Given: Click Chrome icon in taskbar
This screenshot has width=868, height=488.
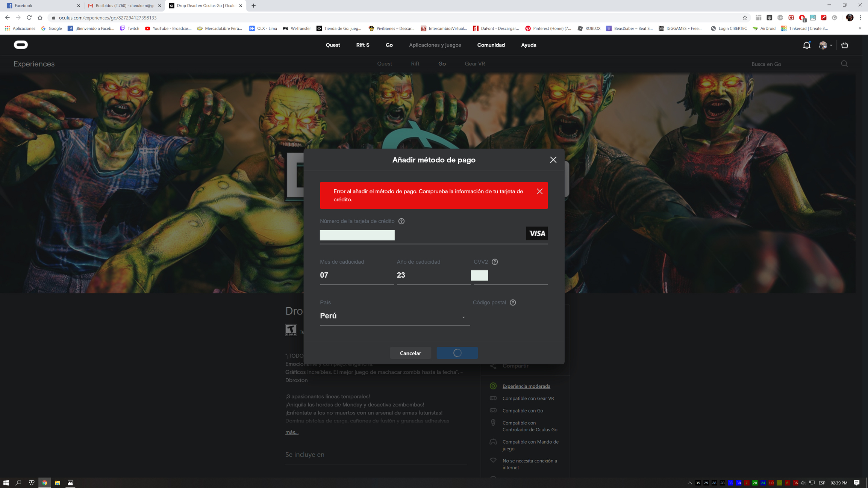Looking at the screenshot, I should pyautogui.click(x=44, y=483).
